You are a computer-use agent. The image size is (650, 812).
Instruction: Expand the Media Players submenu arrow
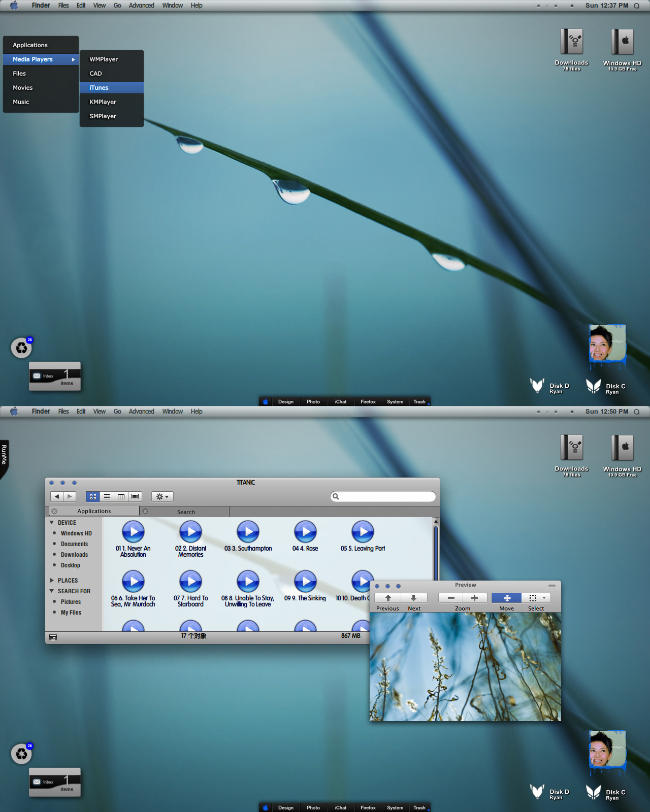point(73,59)
